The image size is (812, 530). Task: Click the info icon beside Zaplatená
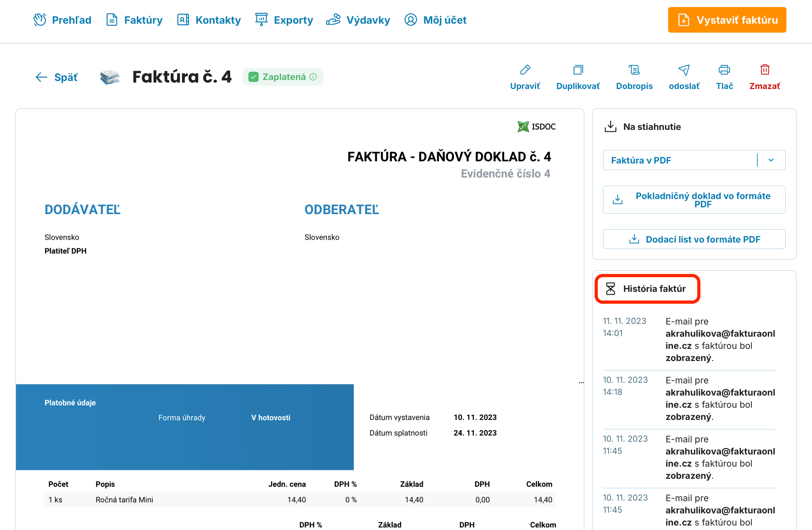point(313,77)
